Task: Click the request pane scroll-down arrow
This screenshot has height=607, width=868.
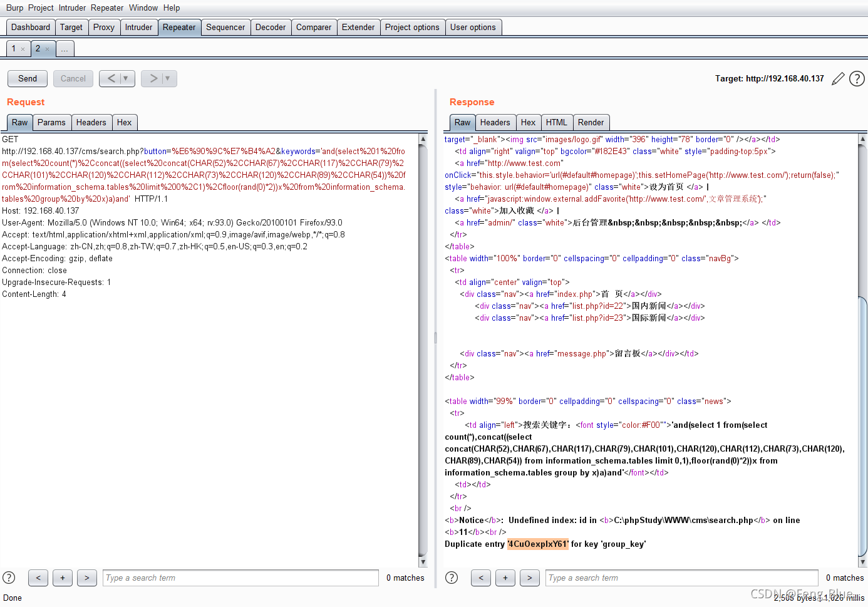Action: pyautogui.click(x=423, y=561)
